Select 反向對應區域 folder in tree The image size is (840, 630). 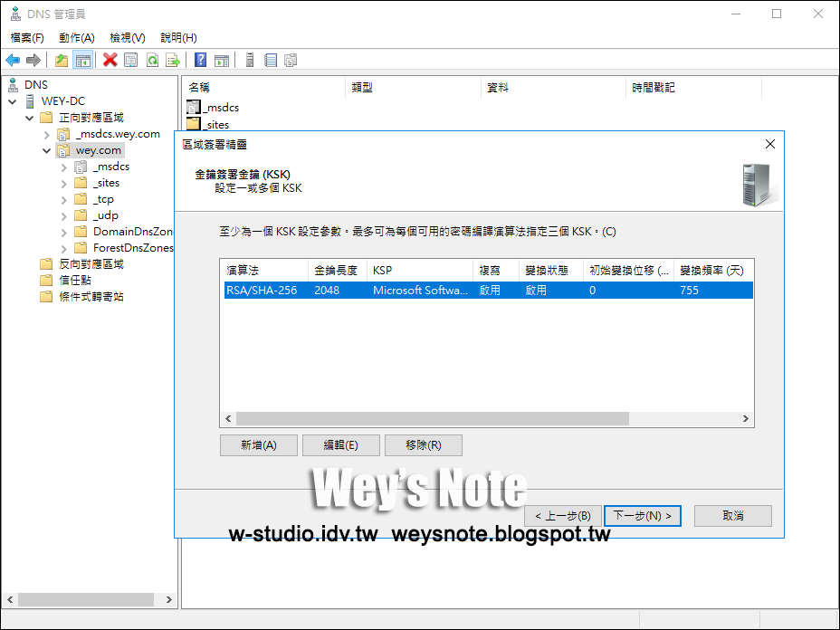click(x=91, y=264)
